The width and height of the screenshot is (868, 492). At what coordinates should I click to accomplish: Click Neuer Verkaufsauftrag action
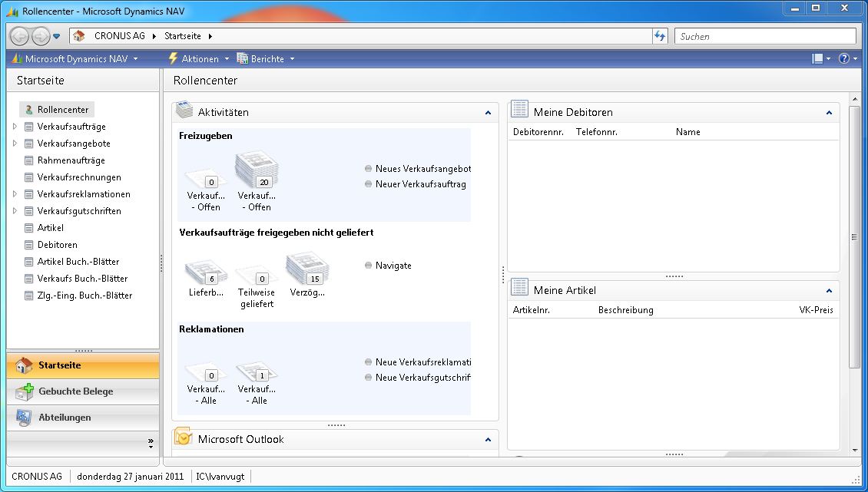[x=416, y=184]
